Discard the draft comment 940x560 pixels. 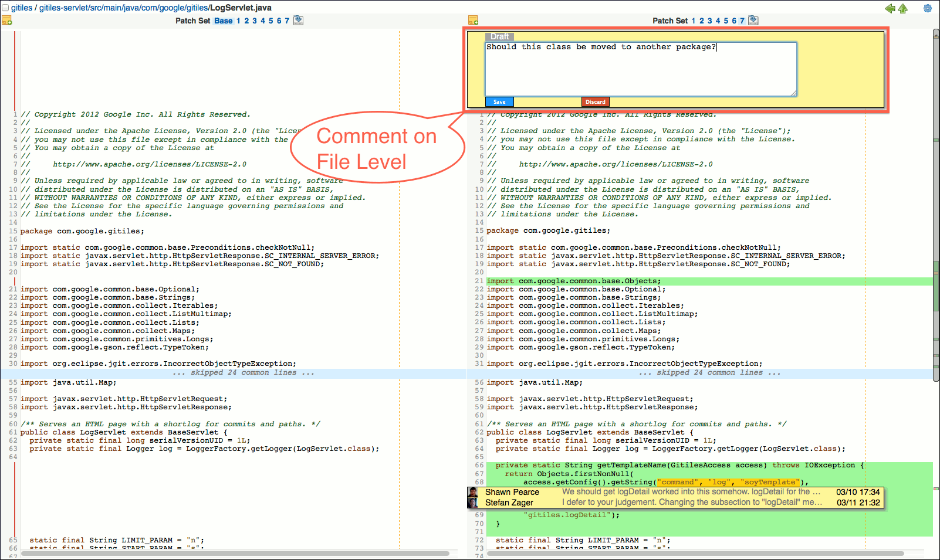click(x=595, y=101)
